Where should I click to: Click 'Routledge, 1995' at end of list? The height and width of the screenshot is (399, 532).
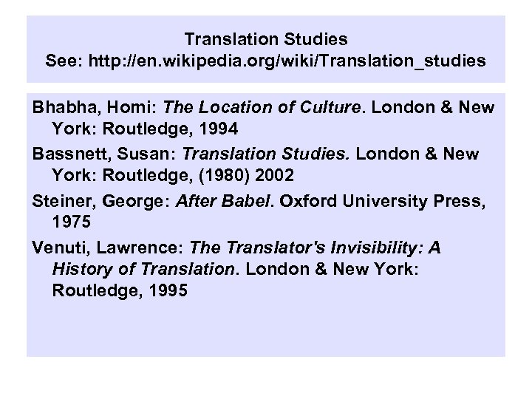[x=120, y=291]
